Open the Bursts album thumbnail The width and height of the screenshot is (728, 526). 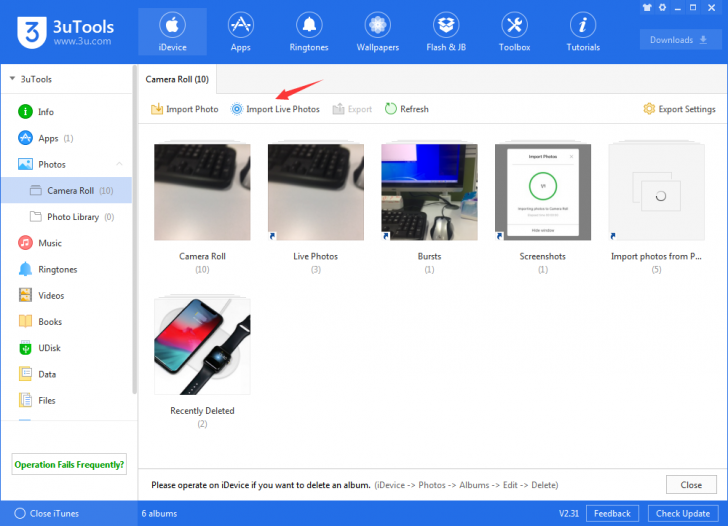pos(429,192)
